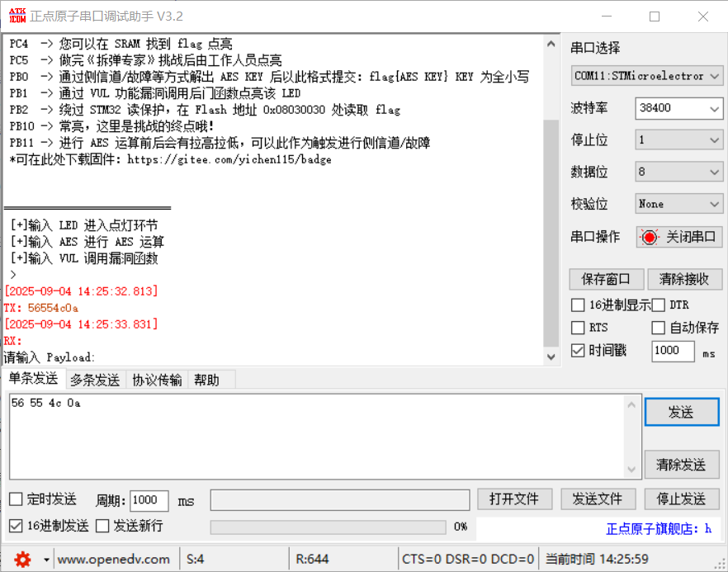Click the line [+]输入 VUL 调用漏洞函数

[84, 258]
